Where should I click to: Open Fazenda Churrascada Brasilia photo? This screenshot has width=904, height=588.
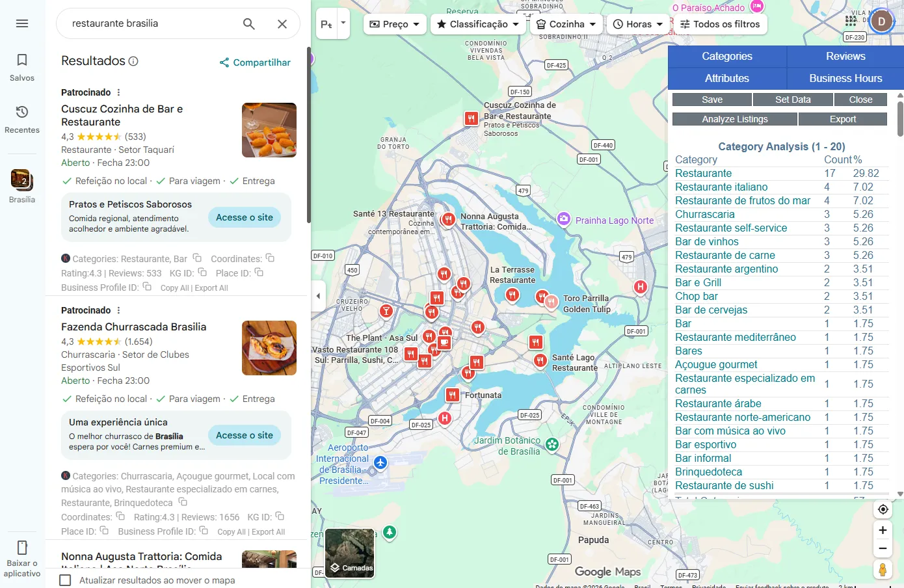(269, 348)
